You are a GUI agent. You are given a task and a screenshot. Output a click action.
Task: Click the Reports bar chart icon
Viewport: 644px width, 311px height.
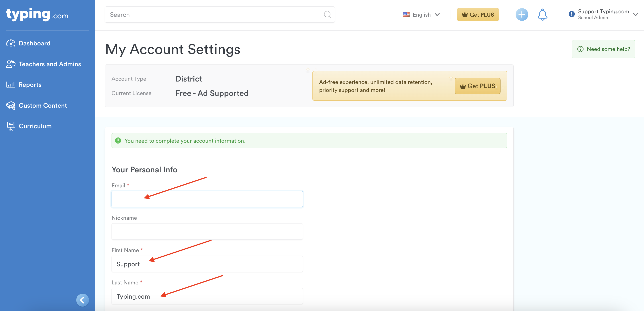(x=10, y=85)
